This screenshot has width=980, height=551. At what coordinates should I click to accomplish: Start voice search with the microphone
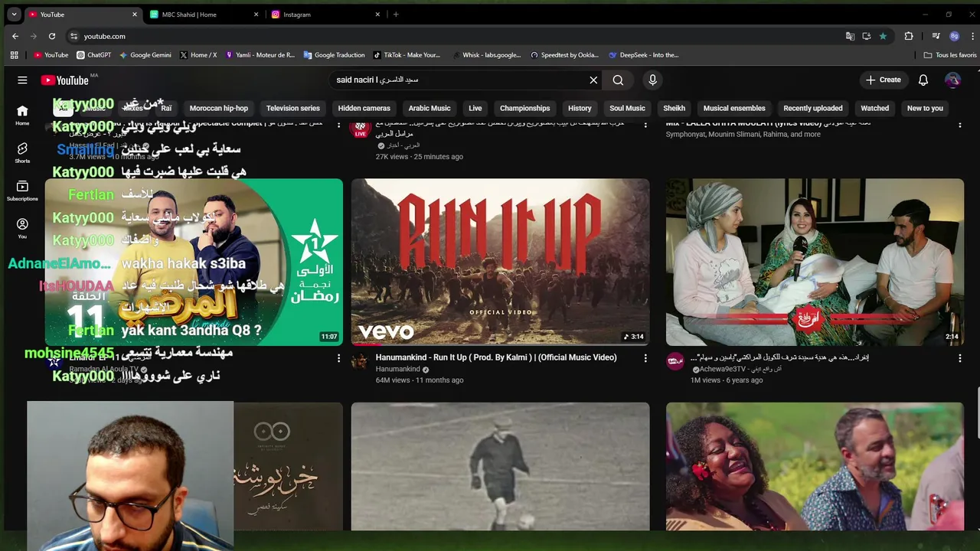coord(652,80)
